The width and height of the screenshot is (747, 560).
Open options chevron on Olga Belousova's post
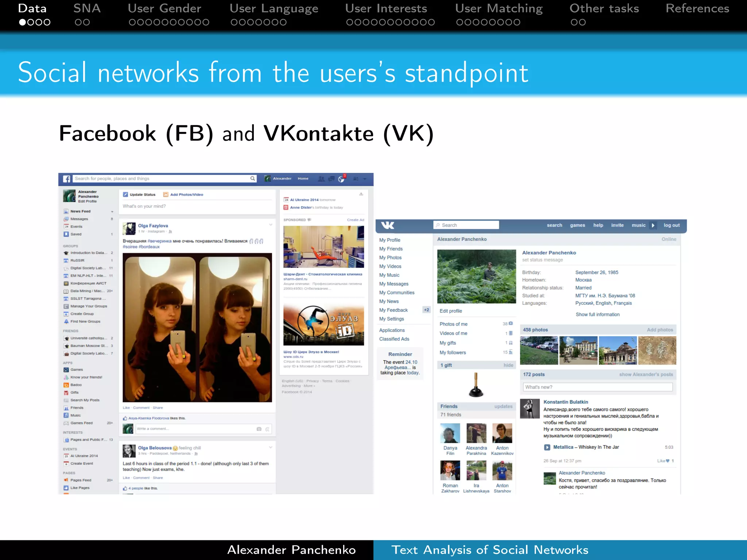click(x=271, y=447)
